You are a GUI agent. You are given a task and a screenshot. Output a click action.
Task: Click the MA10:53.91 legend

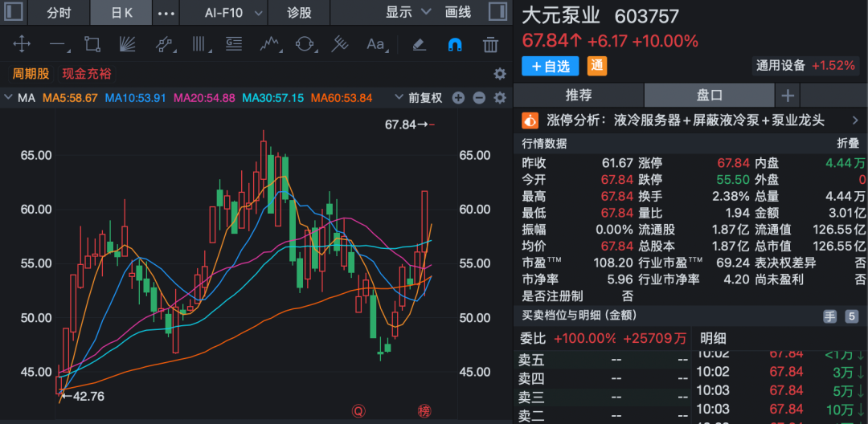[x=136, y=98]
